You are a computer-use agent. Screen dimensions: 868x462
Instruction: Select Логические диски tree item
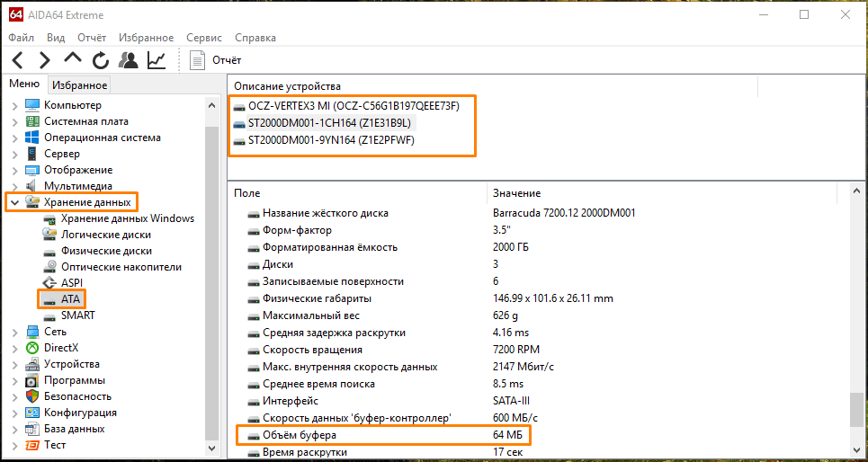coord(106,235)
